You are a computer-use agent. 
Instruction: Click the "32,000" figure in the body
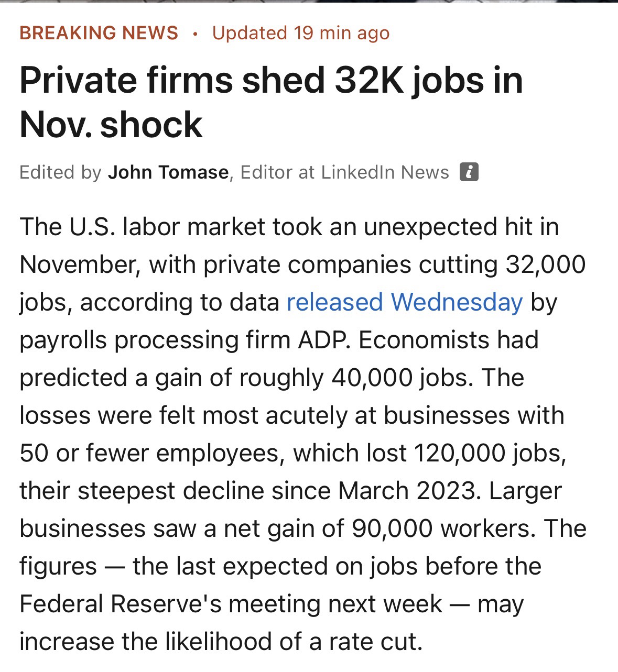[545, 265]
